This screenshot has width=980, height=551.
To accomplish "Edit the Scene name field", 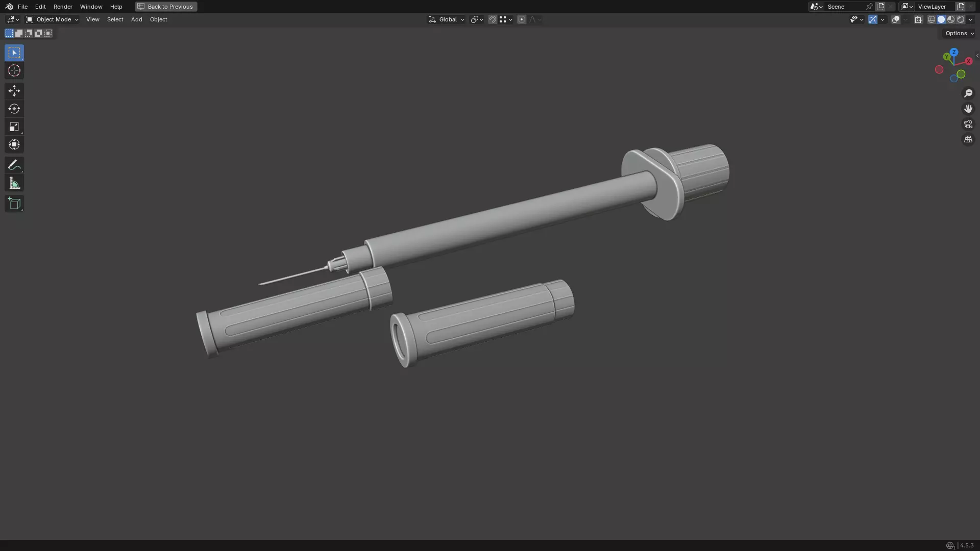I will 845,7.
